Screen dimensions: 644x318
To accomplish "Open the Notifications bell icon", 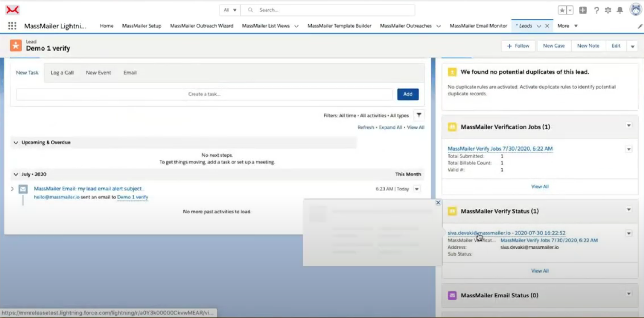I will [x=620, y=10].
